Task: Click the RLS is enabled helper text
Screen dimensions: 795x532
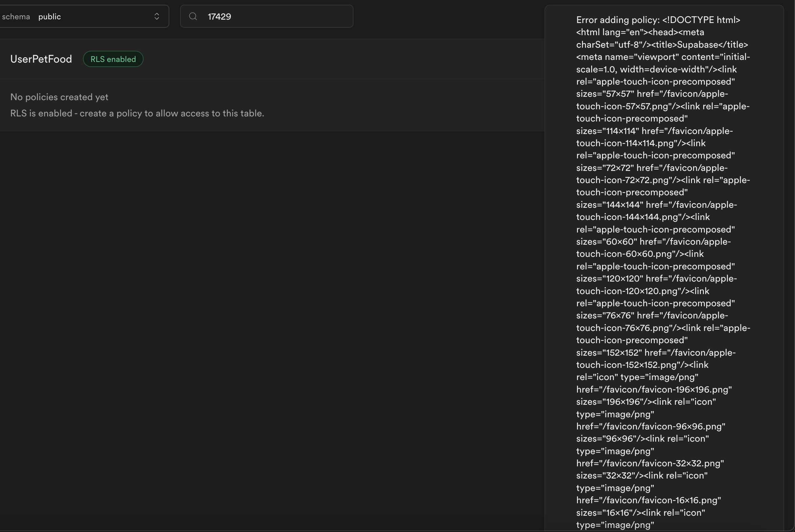Action: (x=137, y=113)
